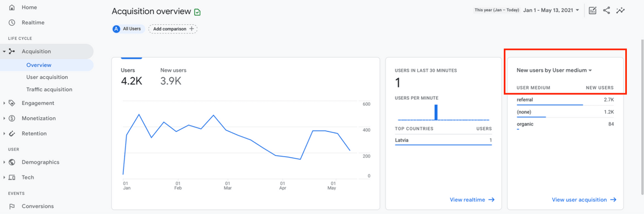
Task: Open the View user acquisition link
Action: (x=584, y=200)
